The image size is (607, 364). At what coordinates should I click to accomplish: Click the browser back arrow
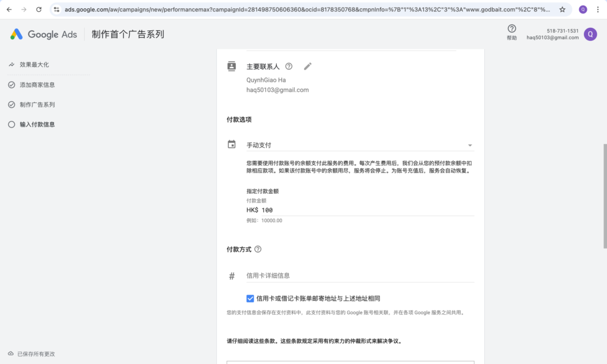click(x=9, y=9)
